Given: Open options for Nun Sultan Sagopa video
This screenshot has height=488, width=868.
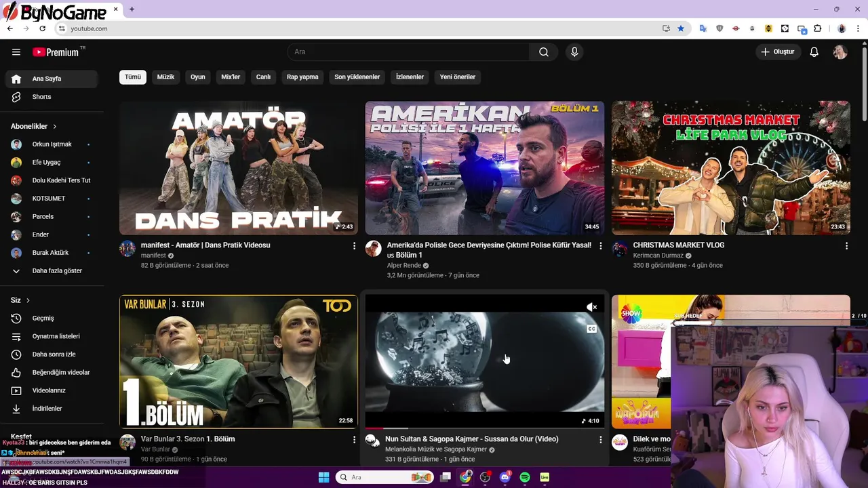Looking at the screenshot, I should tap(600, 440).
